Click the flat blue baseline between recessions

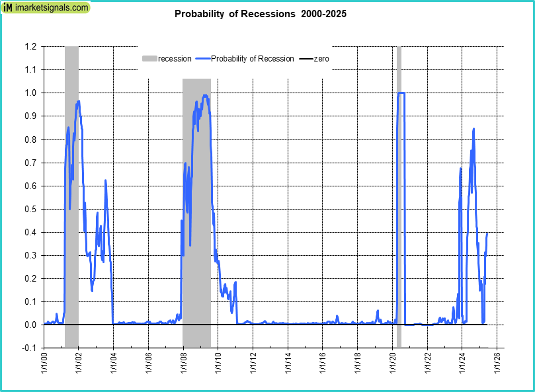[x=298, y=323]
